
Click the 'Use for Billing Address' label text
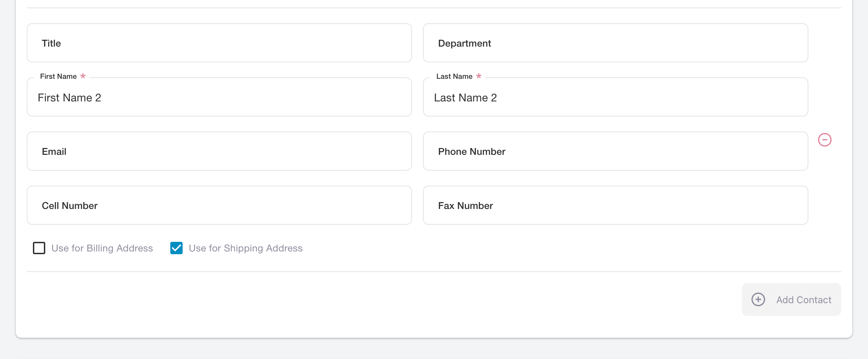pos(102,248)
